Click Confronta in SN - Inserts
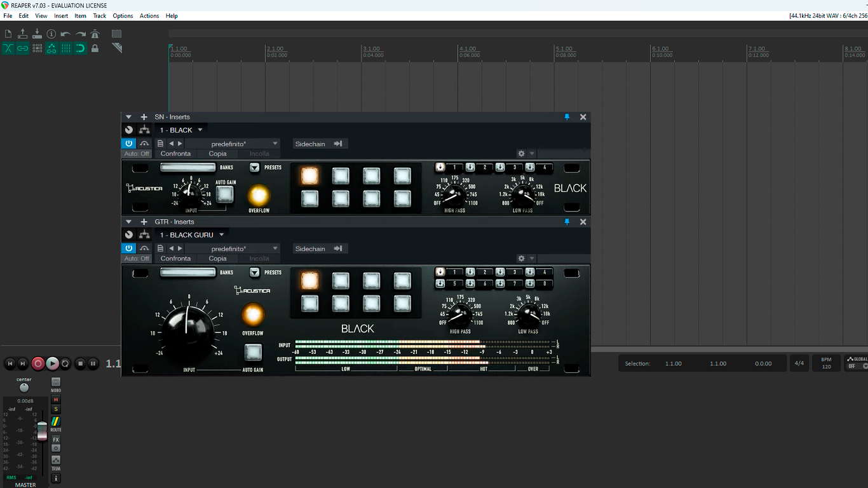Viewport: 868px width, 488px height. click(175, 154)
